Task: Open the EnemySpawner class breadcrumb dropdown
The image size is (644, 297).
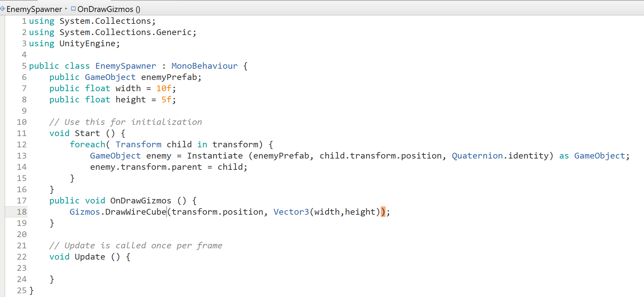Action: point(34,9)
